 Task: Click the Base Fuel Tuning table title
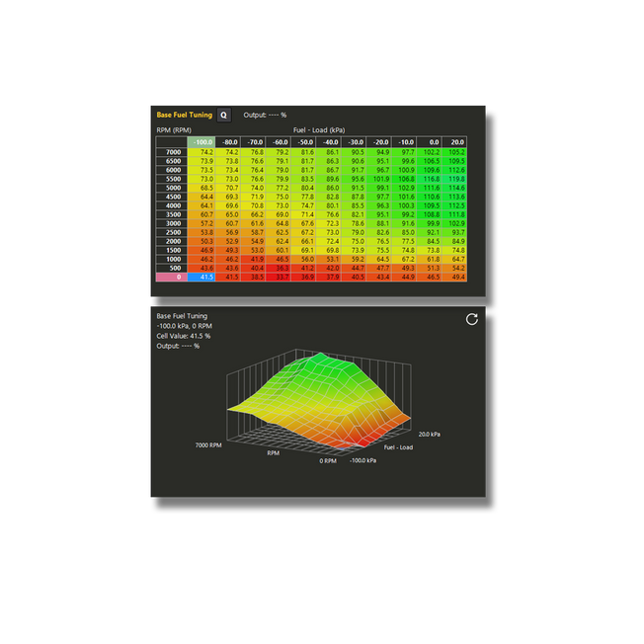coord(185,115)
